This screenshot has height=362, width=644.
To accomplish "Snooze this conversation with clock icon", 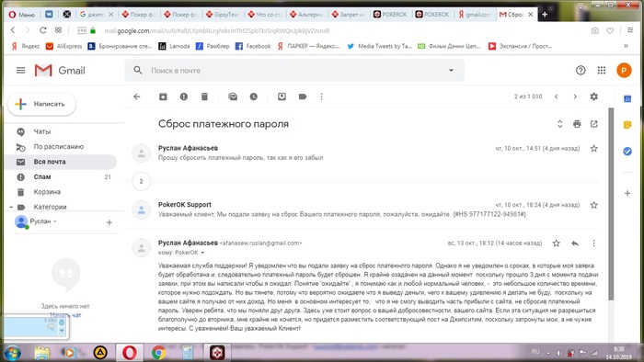I will [x=253, y=96].
